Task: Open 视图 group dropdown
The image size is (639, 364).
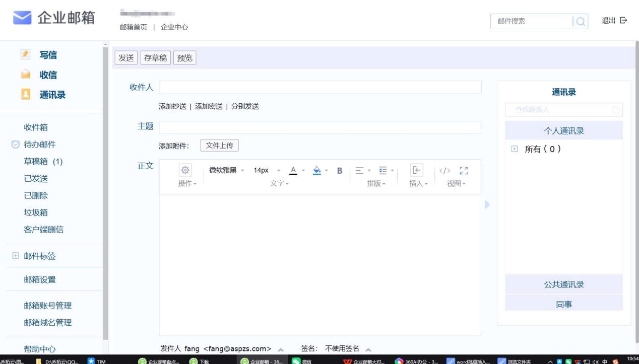Action: [457, 183]
